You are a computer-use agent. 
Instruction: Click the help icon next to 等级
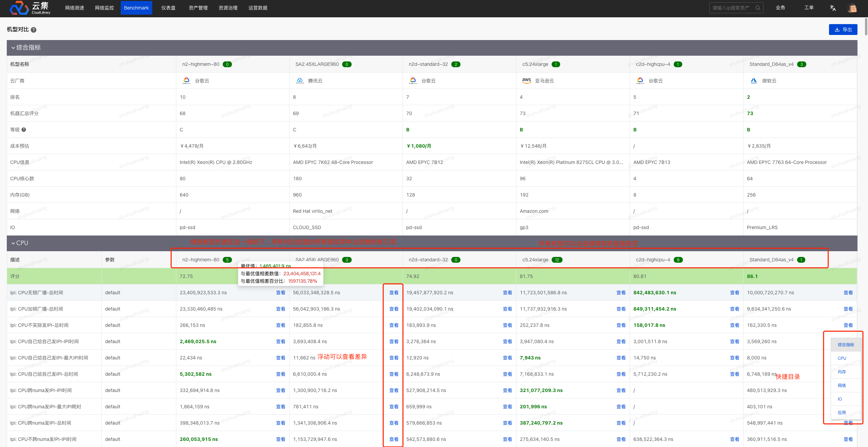[24, 130]
